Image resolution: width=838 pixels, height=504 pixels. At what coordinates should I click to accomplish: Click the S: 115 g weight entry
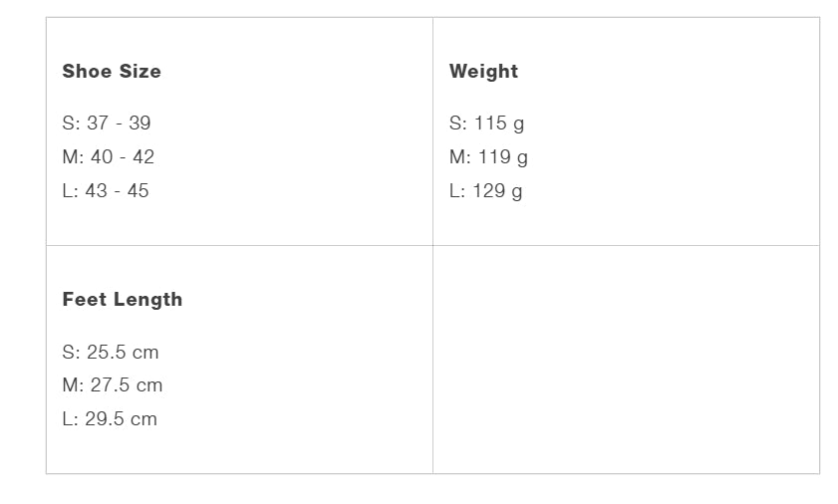coord(485,124)
